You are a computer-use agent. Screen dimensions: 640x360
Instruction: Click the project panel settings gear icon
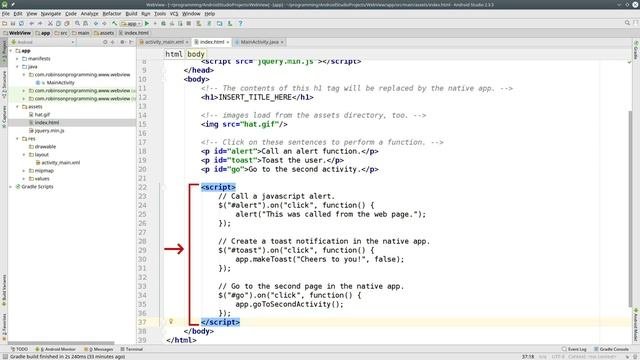click(x=122, y=42)
